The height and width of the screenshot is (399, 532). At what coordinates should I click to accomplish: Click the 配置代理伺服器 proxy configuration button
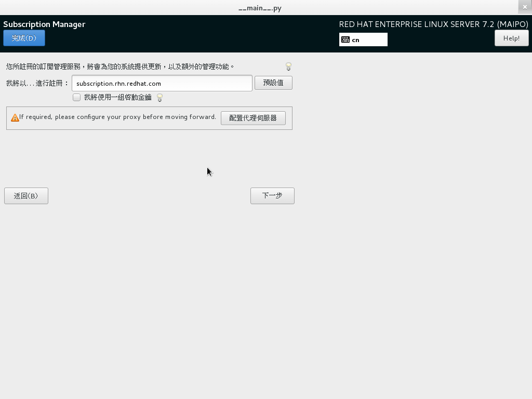tap(253, 118)
